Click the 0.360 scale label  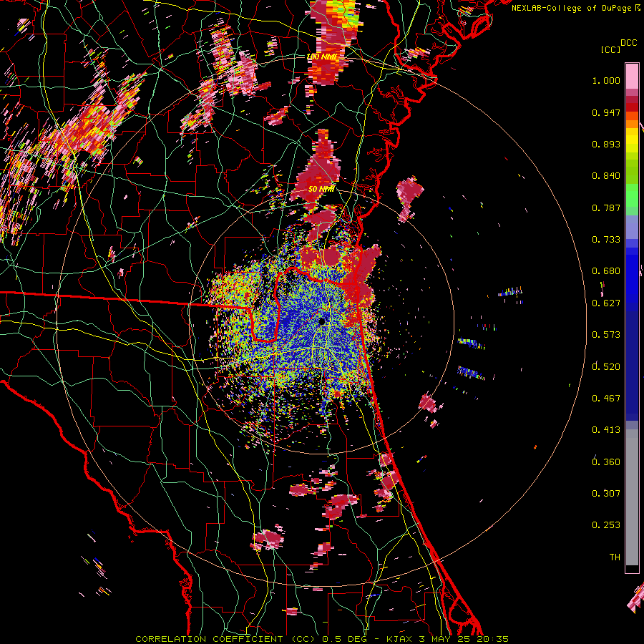click(x=606, y=462)
